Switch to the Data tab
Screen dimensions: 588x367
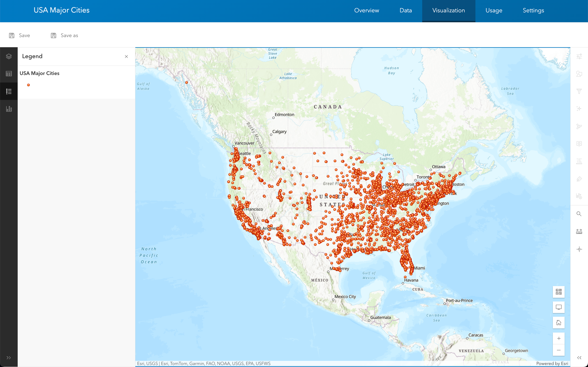click(x=406, y=11)
